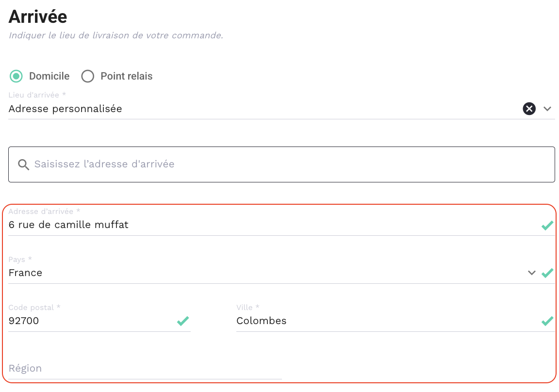Select the Domicile radio button
559x392 pixels.
16,76
